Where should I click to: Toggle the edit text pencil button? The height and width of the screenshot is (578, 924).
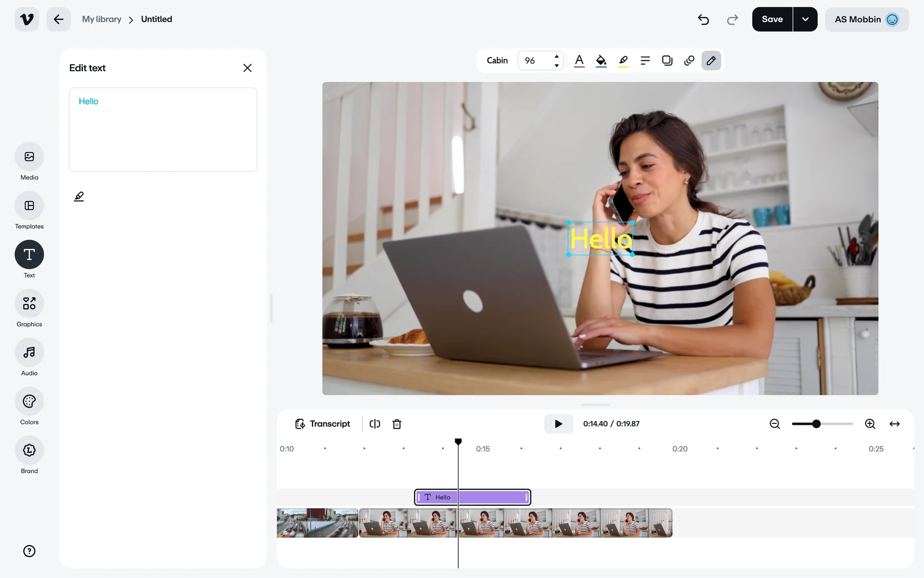coord(711,61)
